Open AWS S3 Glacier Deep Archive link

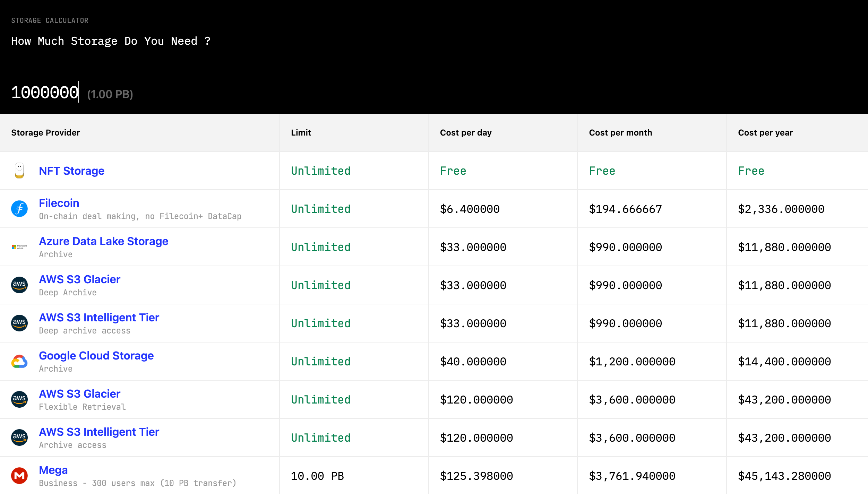click(79, 279)
